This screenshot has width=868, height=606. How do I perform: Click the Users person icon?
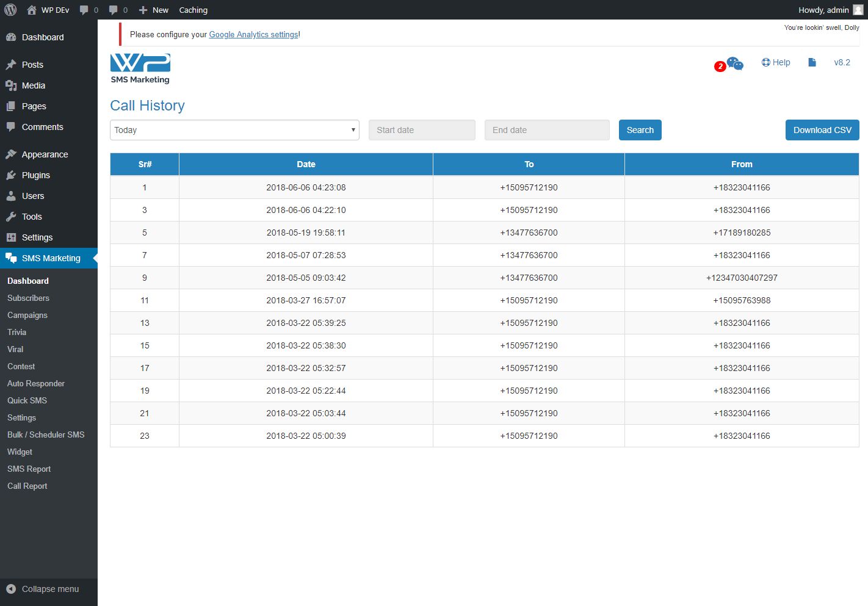11,196
